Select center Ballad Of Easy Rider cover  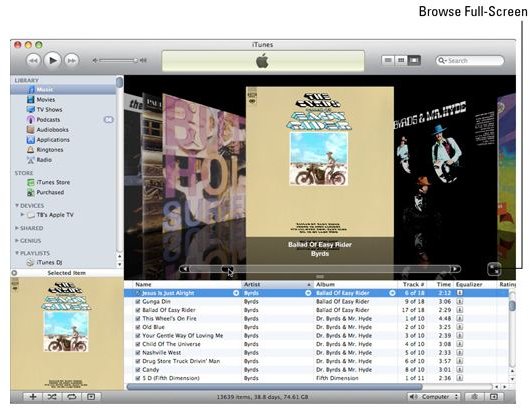click(320, 162)
